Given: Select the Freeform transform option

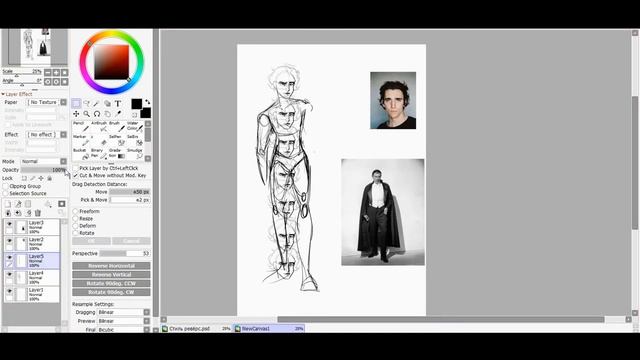Looking at the screenshot, I should [x=76, y=211].
